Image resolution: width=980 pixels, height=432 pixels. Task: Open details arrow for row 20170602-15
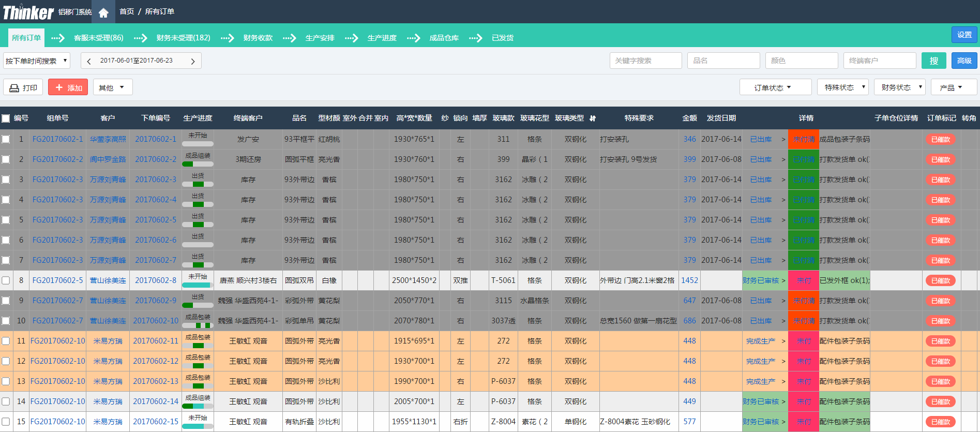tap(783, 422)
